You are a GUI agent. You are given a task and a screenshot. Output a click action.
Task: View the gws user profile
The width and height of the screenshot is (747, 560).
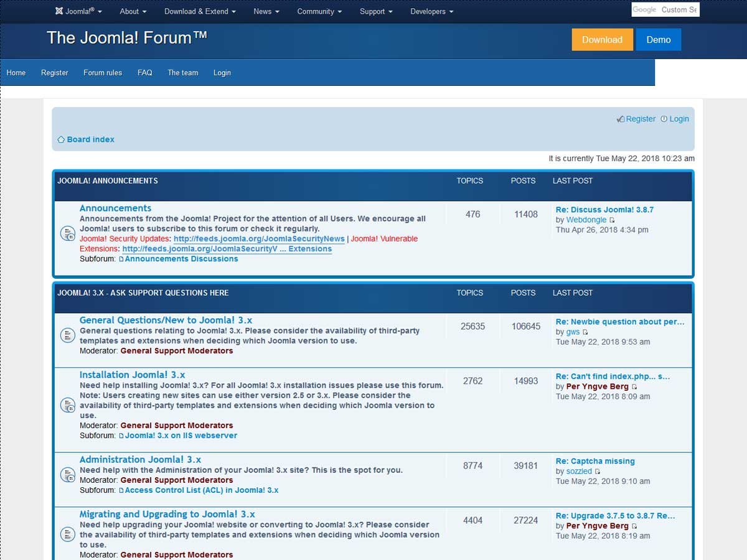(x=573, y=332)
